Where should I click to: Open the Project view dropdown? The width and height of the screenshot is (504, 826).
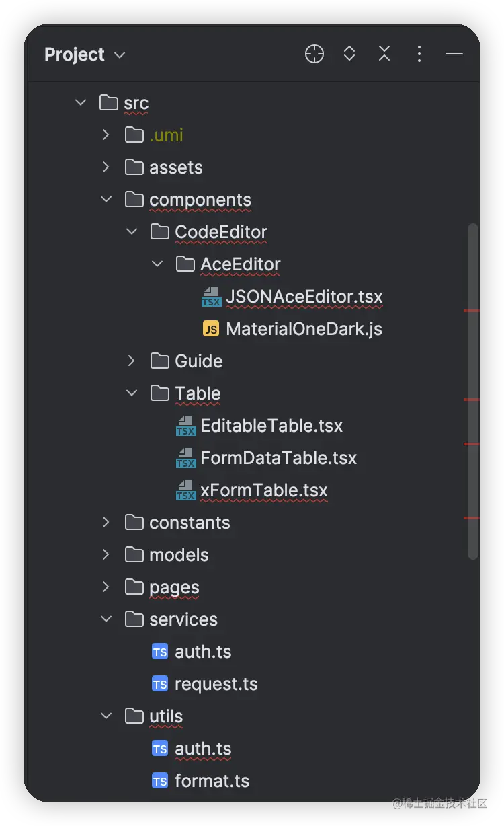pyautogui.click(x=85, y=54)
